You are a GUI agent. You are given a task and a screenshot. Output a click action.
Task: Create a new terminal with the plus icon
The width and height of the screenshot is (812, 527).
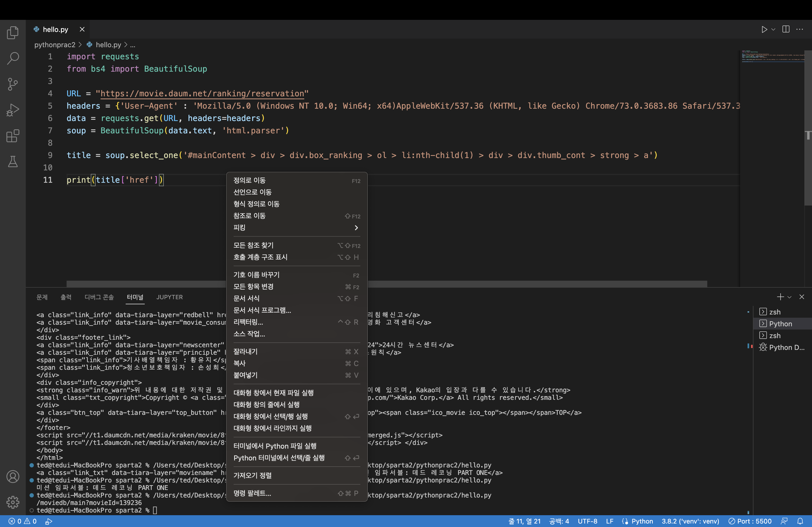(780, 297)
